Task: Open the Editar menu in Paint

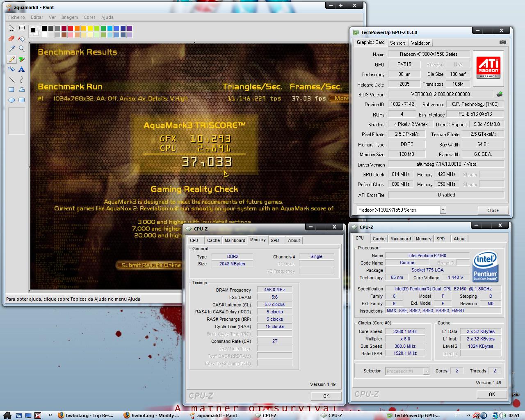Action: tap(37, 17)
